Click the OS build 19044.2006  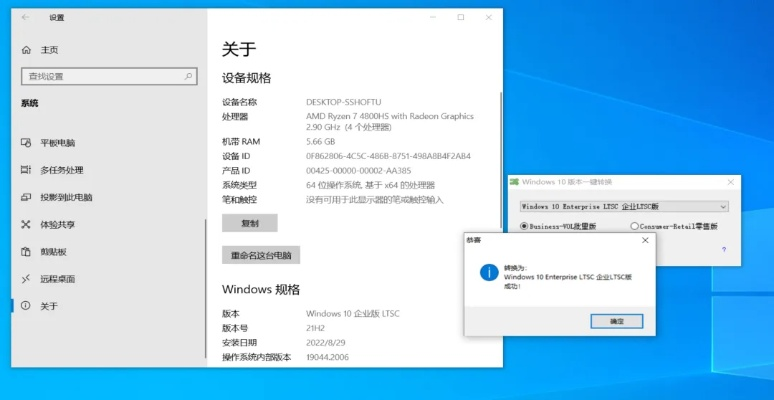pos(327,357)
